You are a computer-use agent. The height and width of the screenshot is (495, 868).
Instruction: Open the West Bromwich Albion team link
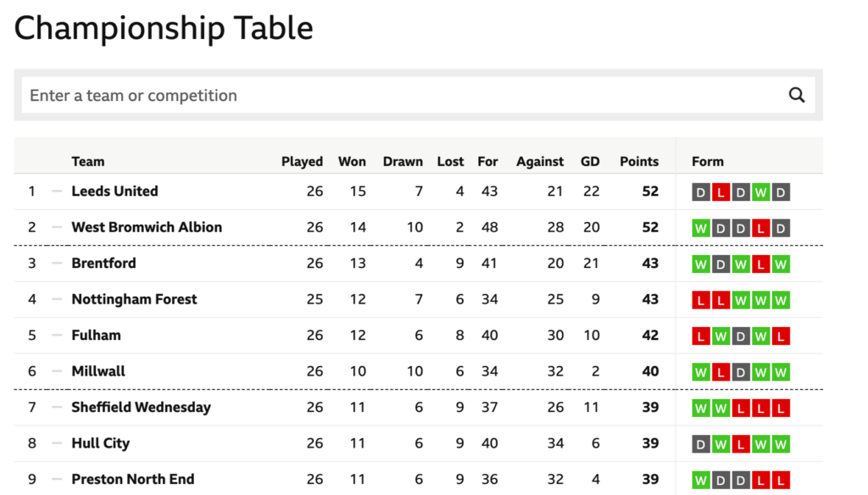(147, 227)
